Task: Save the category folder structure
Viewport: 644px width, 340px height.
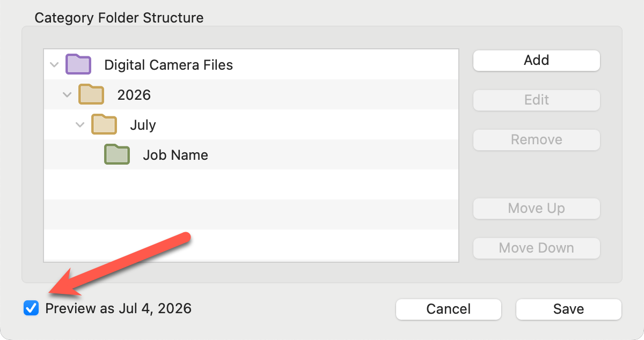Action: [x=569, y=309]
